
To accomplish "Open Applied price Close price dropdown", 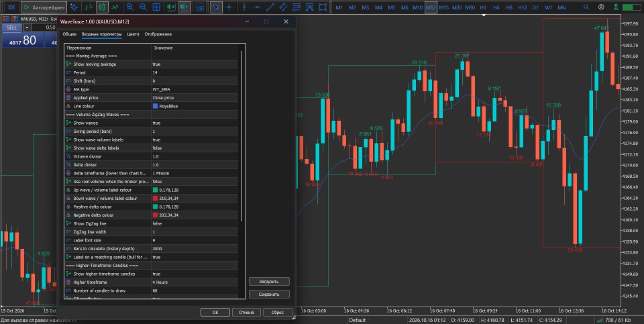I will [195, 98].
